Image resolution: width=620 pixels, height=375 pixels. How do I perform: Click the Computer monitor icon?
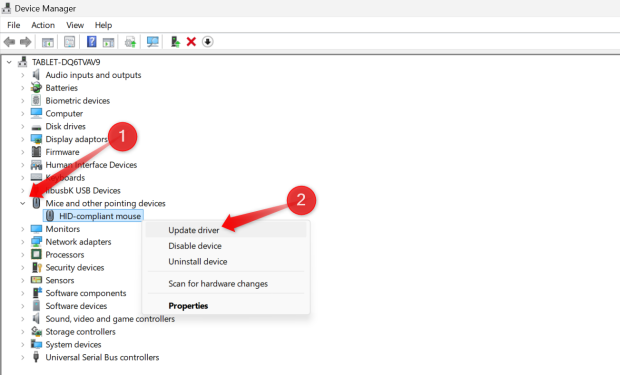point(36,113)
